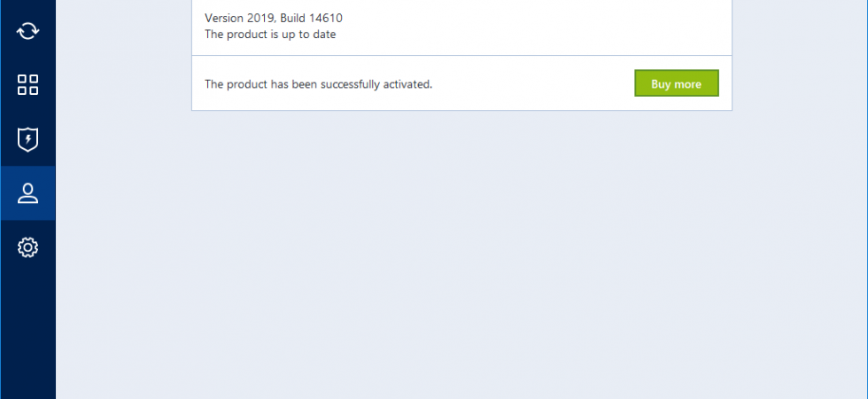
Task: Click the "Version 2019, Build 14610" text
Action: pyautogui.click(x=274, y=19)
